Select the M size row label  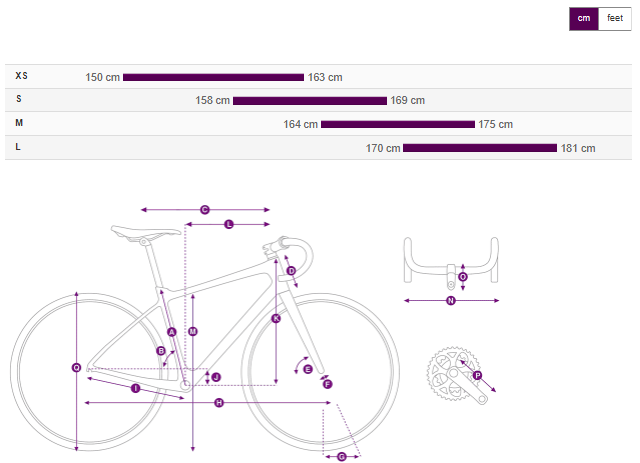coord(19,123)
